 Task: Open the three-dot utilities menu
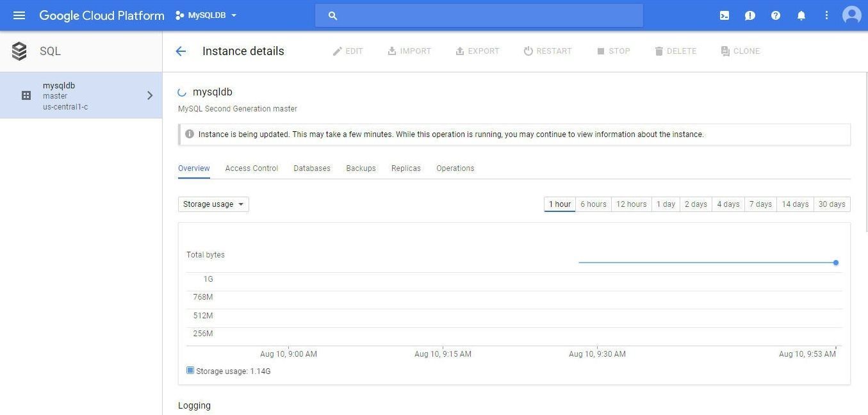click(827, 15)
